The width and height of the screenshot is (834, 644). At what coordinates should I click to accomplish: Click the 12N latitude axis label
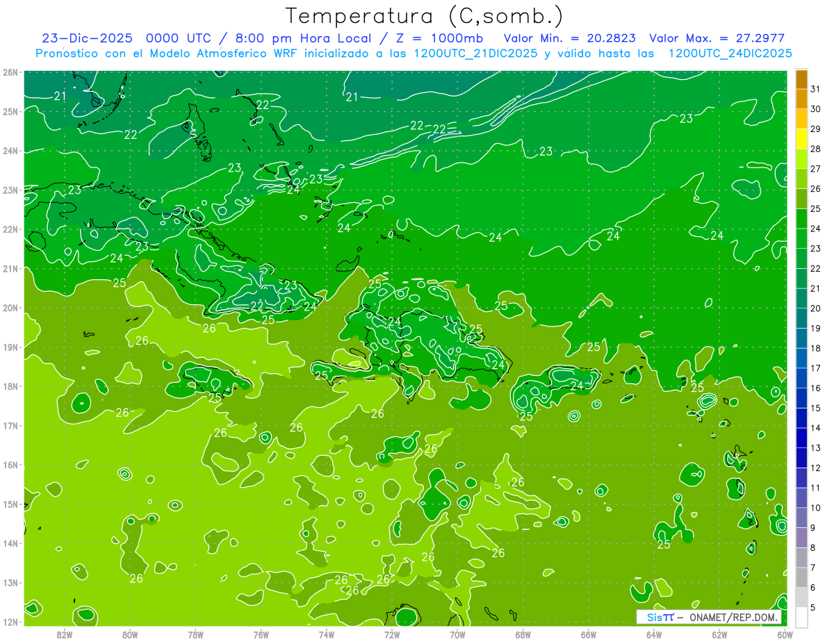tap(10, 622)
